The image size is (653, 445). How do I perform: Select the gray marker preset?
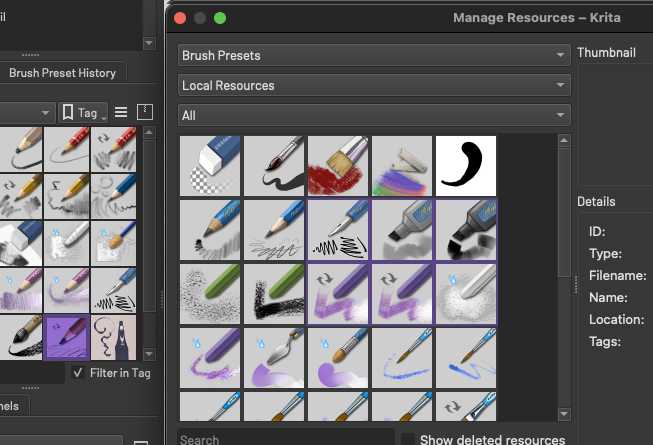(402, 230)
